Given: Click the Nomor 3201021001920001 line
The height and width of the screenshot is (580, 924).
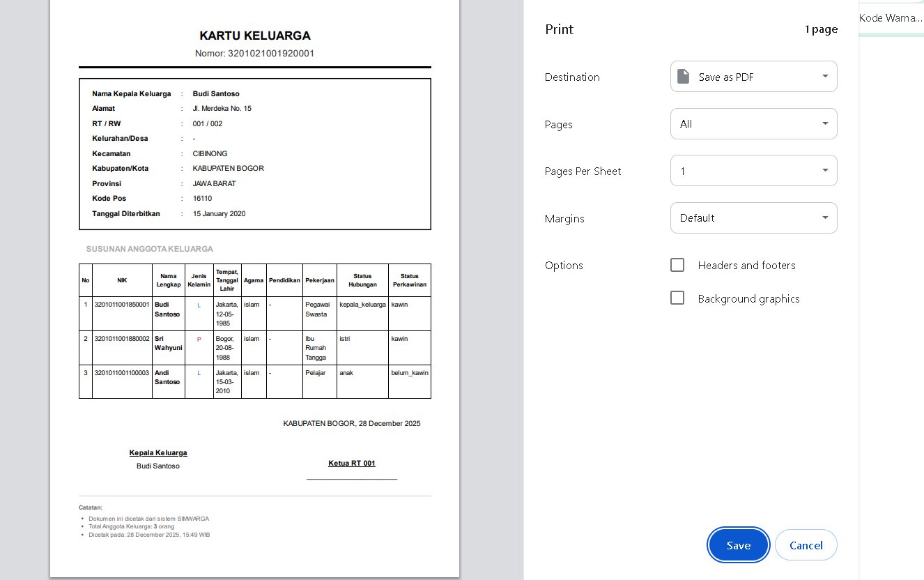Looking at the screenshot, I should click(x=255, y=54).
